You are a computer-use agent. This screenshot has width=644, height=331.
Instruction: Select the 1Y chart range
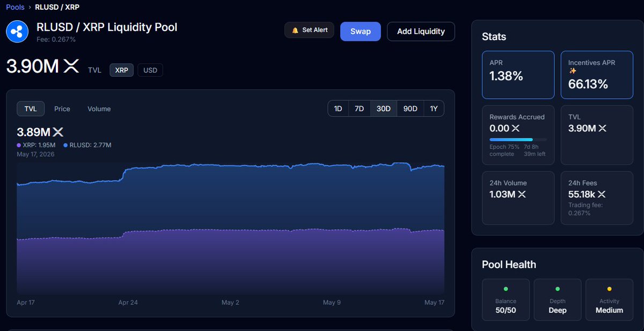click(434, 108)
